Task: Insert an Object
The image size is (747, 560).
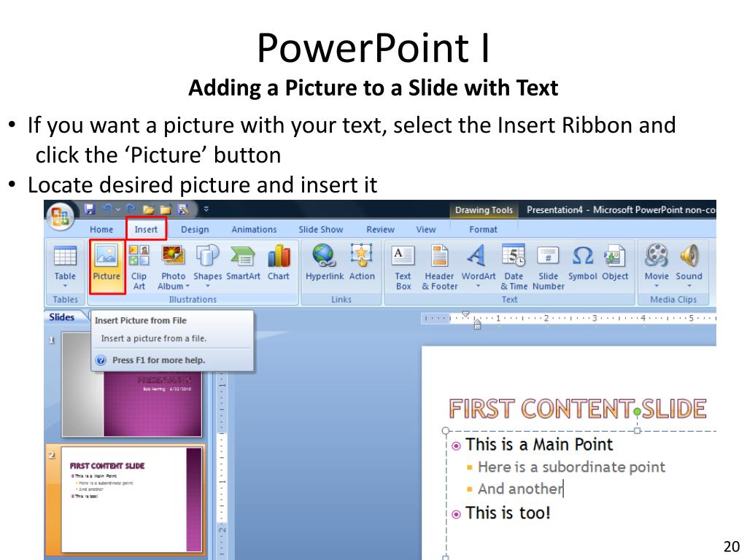Action: coord(614,262)
